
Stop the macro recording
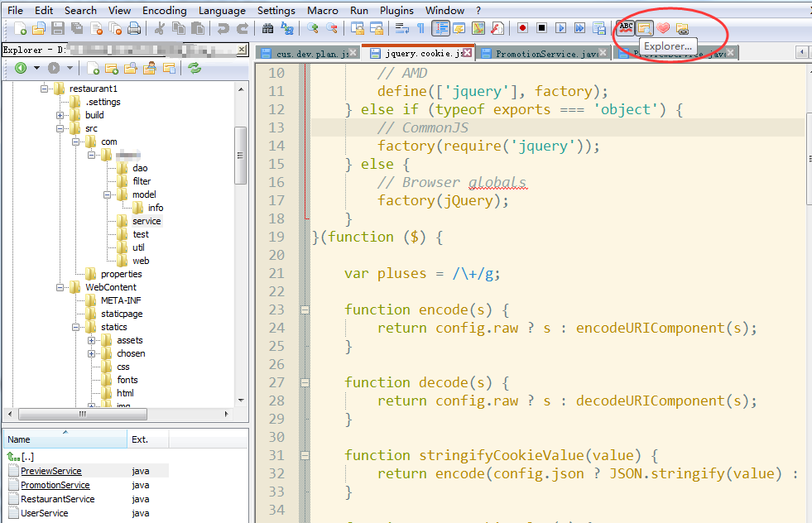pyautogui.click(x=541, y=27)
